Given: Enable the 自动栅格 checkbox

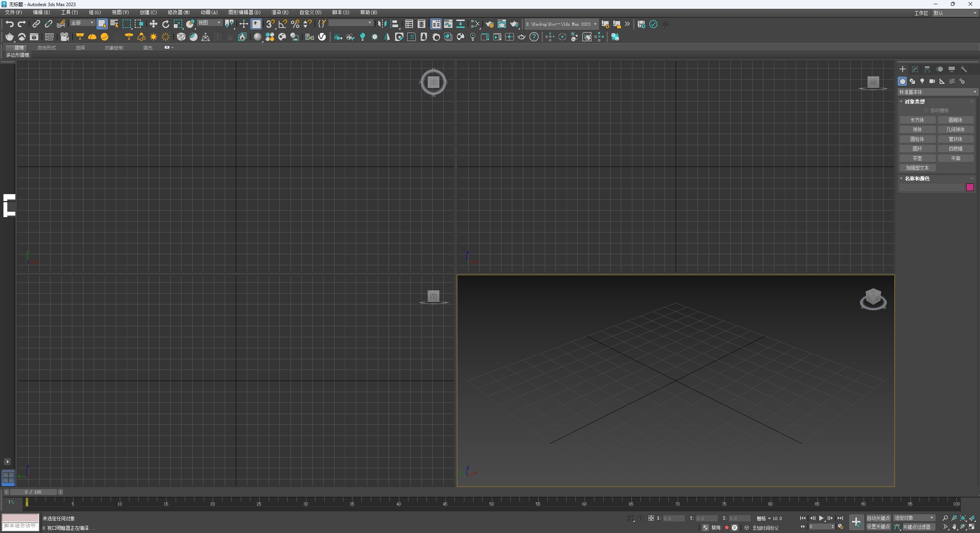Looking at the screenshot, I should click(927, 110).
